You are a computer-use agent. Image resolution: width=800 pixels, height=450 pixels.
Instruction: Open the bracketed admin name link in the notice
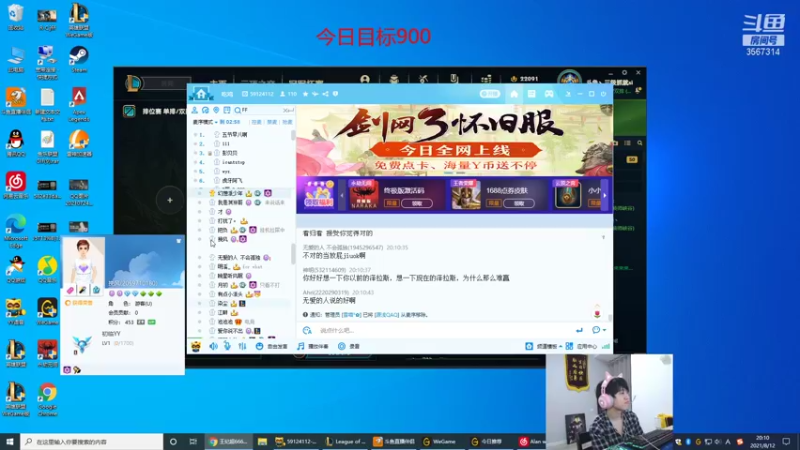click(x=351, y=315)
